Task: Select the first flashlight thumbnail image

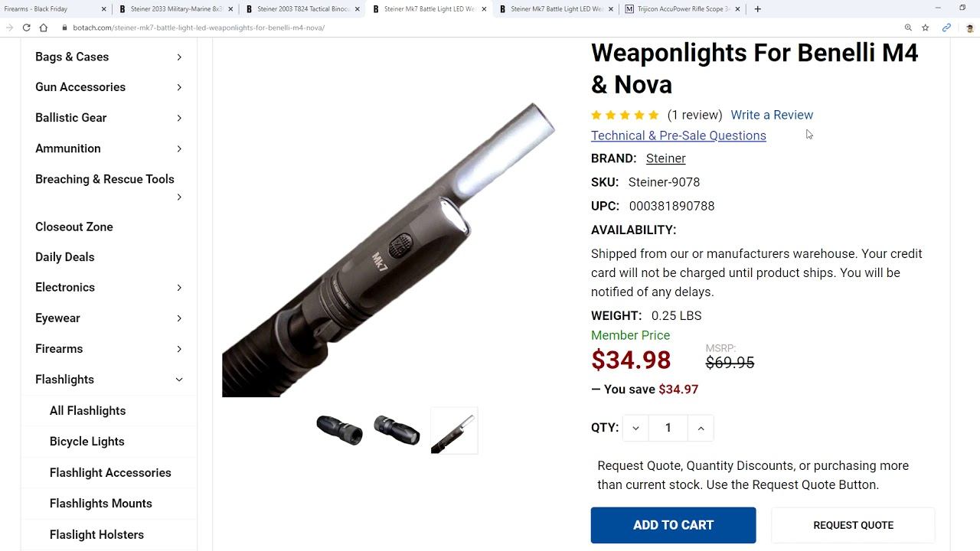Action: tap(339, 429)
